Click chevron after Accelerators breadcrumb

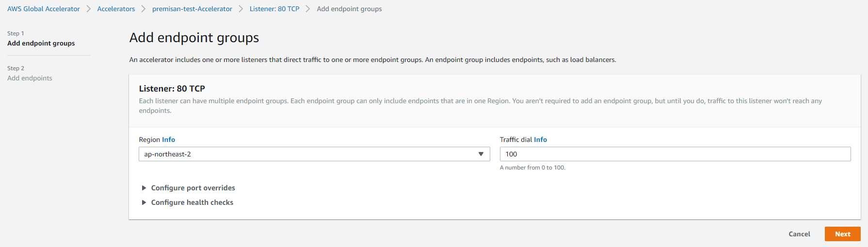tap(144, 9)
